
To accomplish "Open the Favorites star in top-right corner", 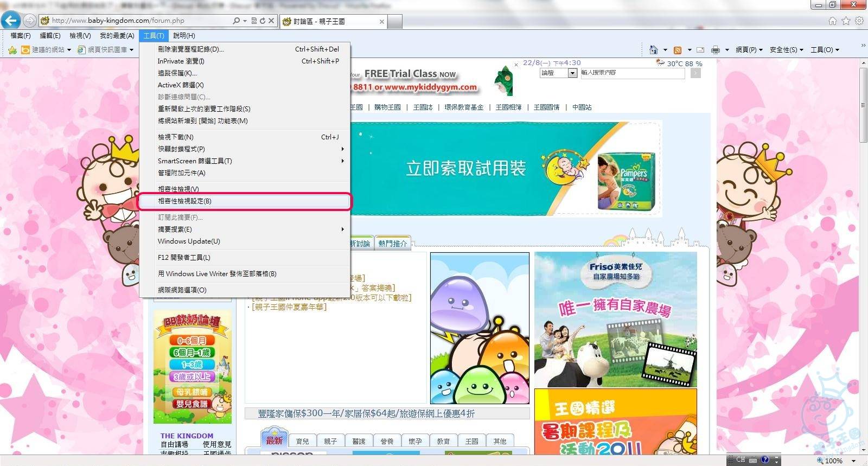I will (x=846, y=21).
